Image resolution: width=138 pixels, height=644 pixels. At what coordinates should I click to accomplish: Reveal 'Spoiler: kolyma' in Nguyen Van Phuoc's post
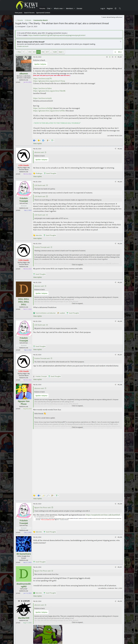(x=41, y=396)
